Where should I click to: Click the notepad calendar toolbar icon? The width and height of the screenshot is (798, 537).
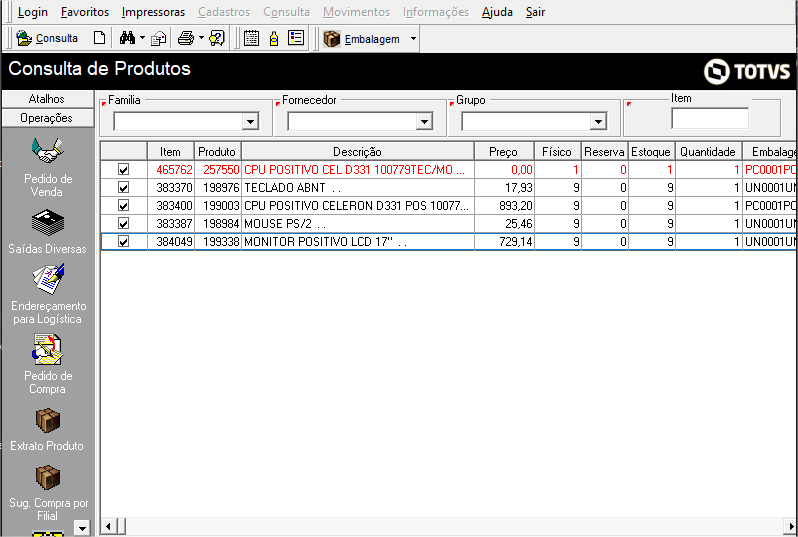pyautogui.click(x=251, y=38)
